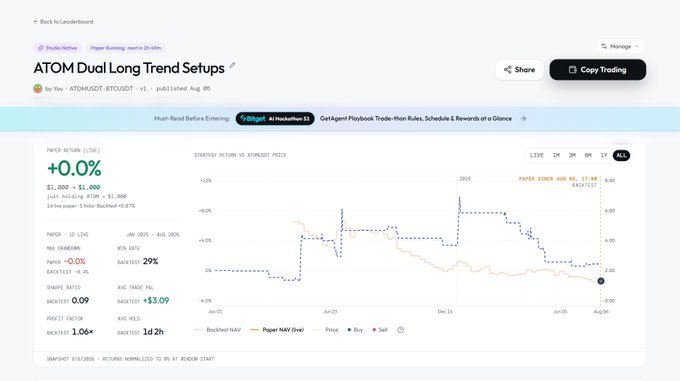Image resolution: width=680 pixels, height=381 pixels.
Task: Click the wallet icon in Copy Trading
Action: (572, 70)
